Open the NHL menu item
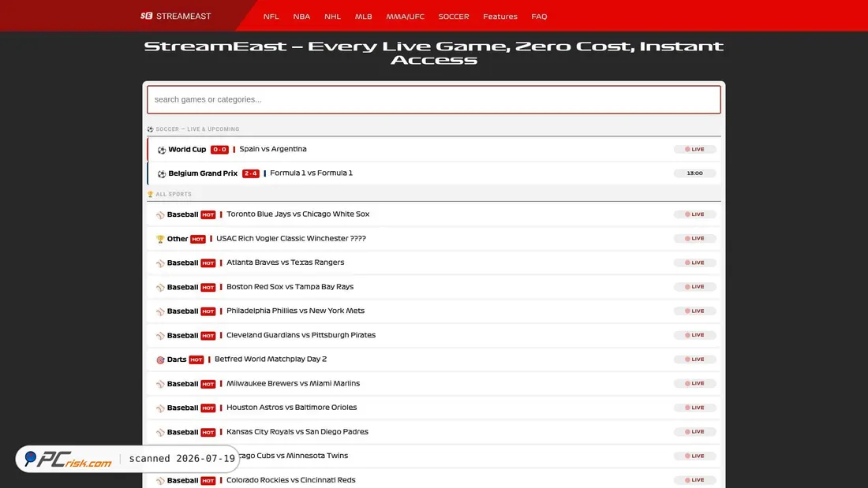Screen dimensions: 868x488 coord(332,17)
